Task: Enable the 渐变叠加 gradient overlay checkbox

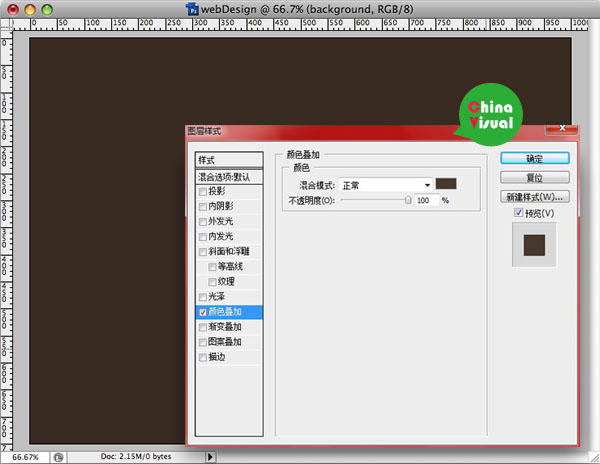Action: pyautogui.click(x=203, y=327)
